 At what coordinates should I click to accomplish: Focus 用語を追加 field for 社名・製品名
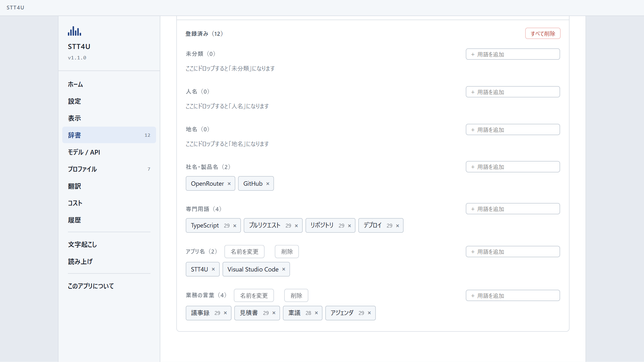(513, 167)
